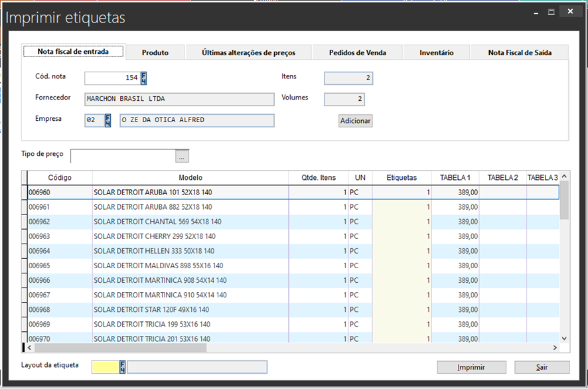
Task: Click the horizontal scrollbar right arrow
Action: (x=555, y=348)
